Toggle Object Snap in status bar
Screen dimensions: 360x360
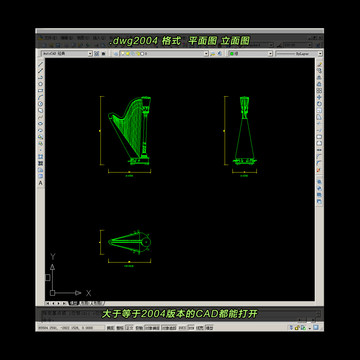click(152, 328)
